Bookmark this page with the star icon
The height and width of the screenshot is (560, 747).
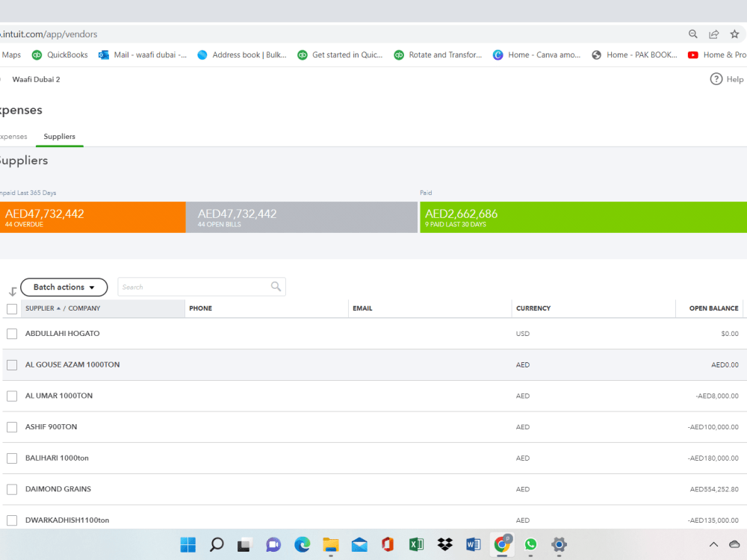(x=734, y=34)
